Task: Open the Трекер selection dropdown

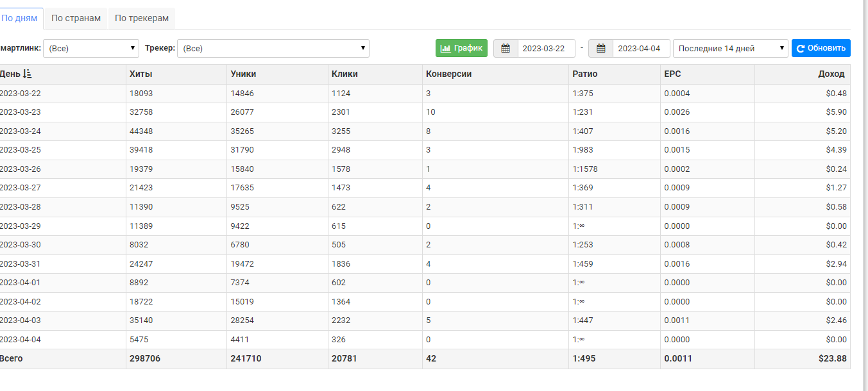Action: (273, 48)
